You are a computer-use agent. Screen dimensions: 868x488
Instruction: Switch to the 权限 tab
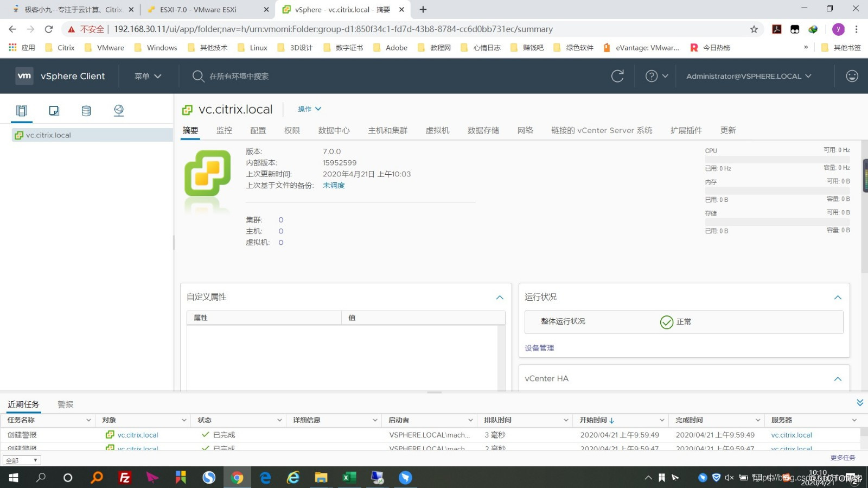coord(292,130)
